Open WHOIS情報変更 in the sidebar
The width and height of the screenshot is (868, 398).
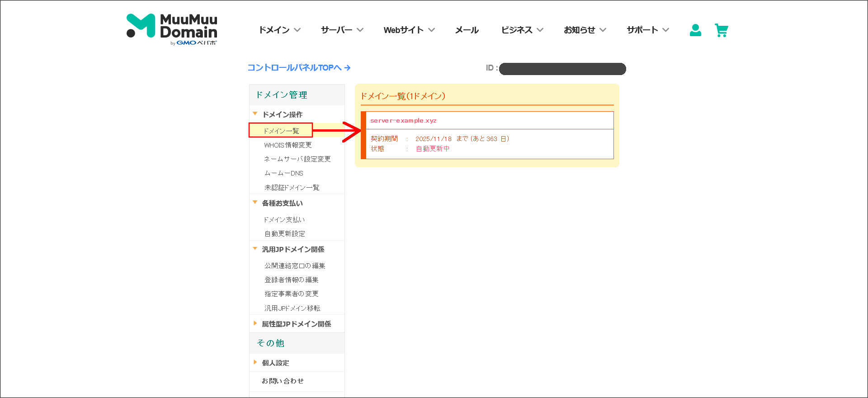pyautogui.click(x=288, y=145)
